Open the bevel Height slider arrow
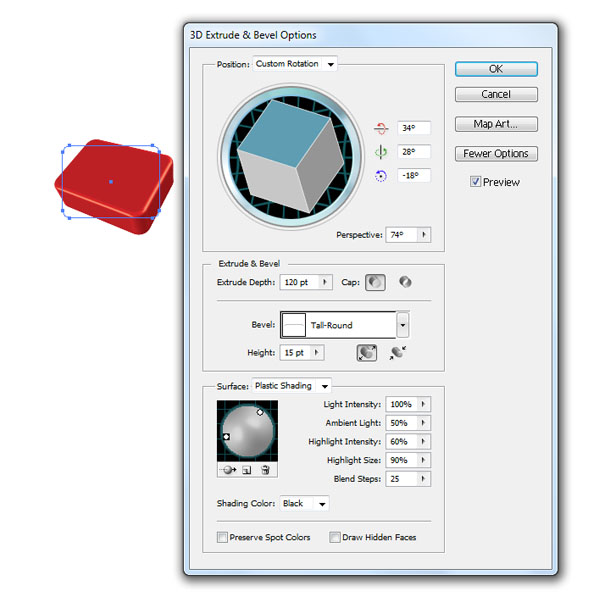 point(316,352)
